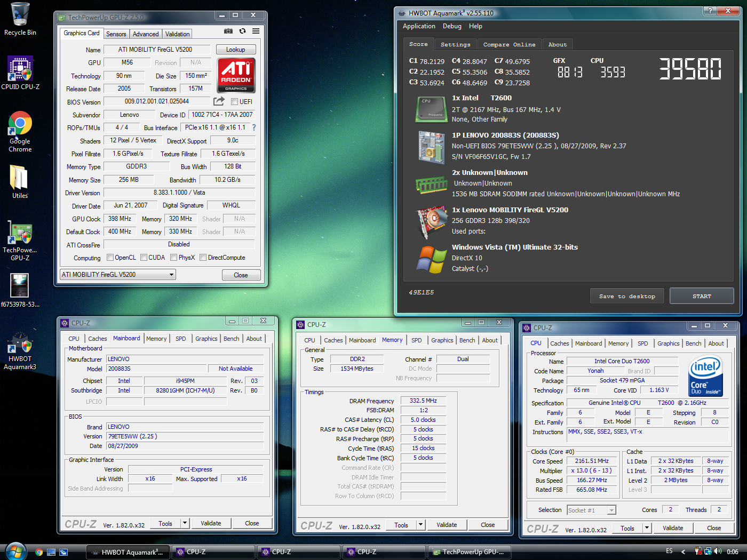Click the GPU Name field in GPU-Z
The image size is (747, 560).
(158, 50)
